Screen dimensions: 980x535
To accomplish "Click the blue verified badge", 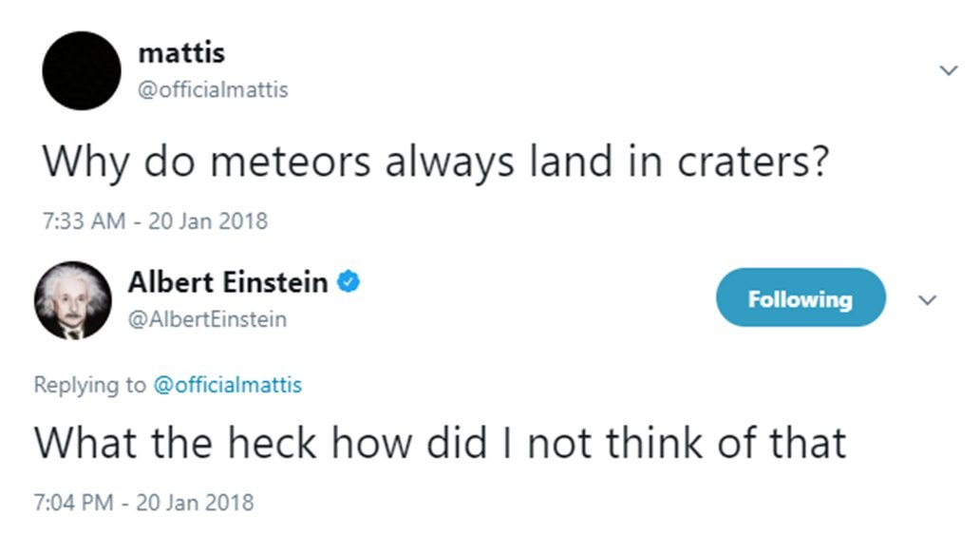I will [x=349, y=281].
